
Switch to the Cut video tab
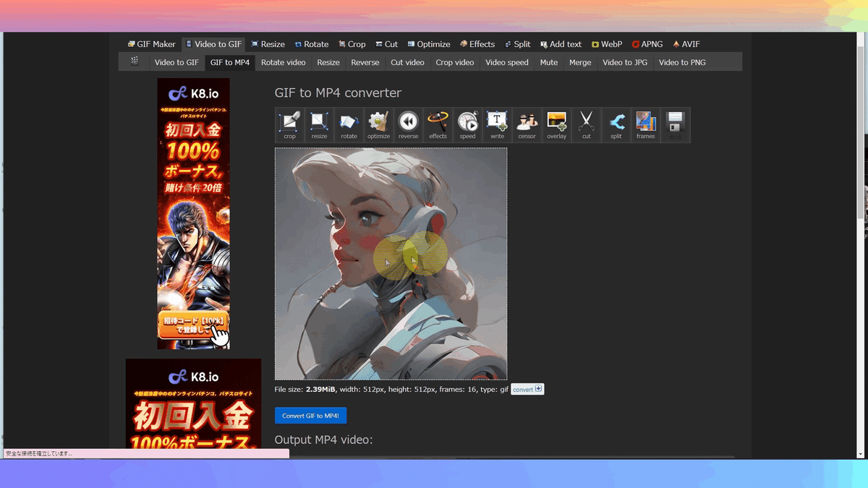click(407, 62)
